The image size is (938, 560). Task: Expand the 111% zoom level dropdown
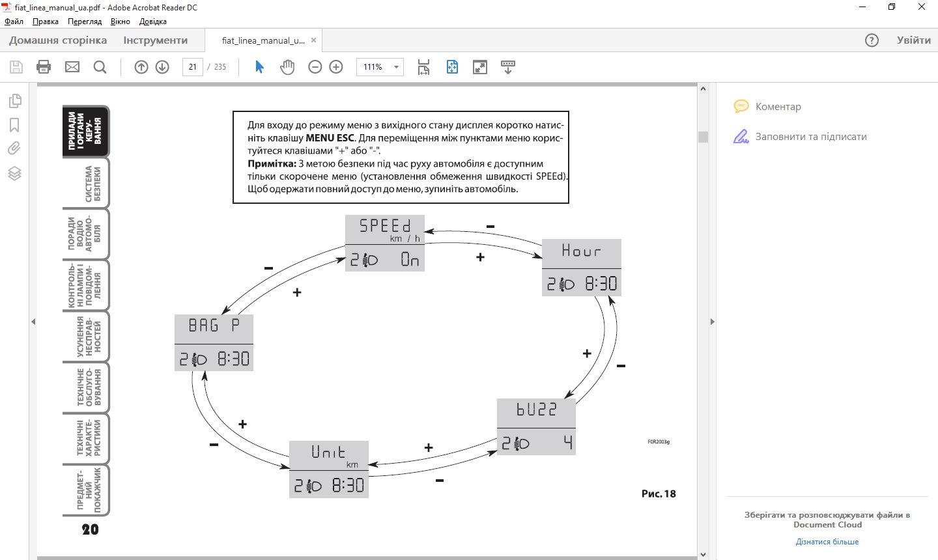[395, 67]
